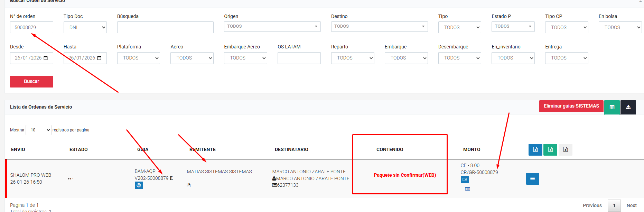This screenshot has width=644, height=212.
Task: Click the green table grid icon button
Action: (x=612, y=107)
